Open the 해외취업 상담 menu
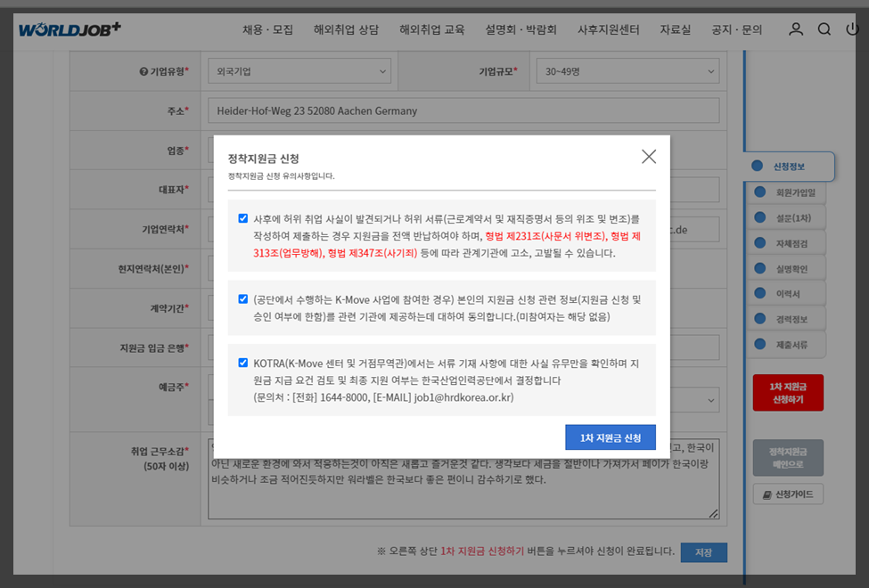Viewport: 869px width, 588px height. pos(347,30)
